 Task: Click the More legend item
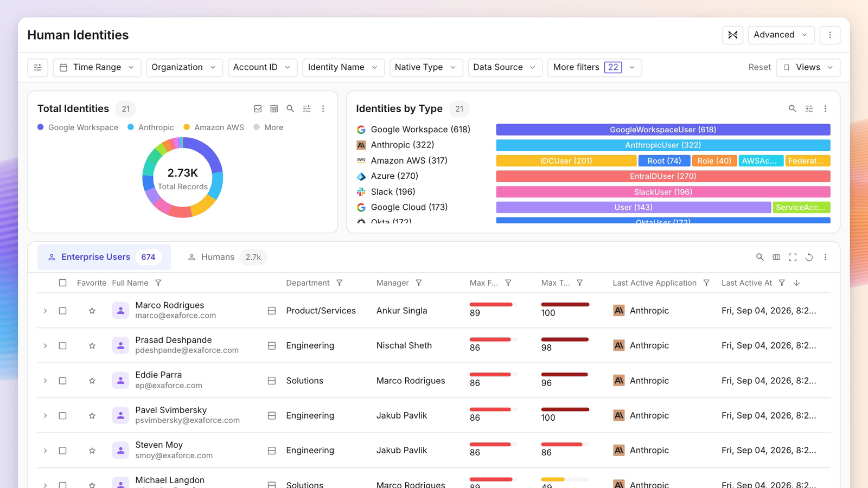click(x=269, y=127)
